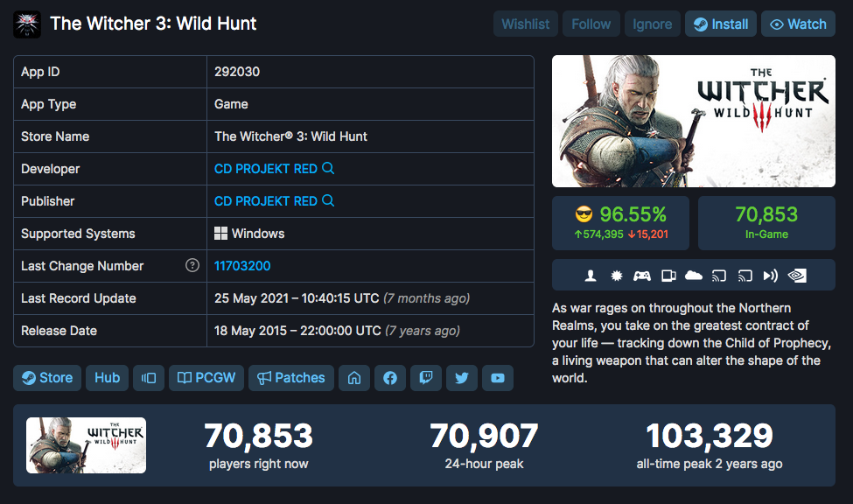Click the sunglasses emoji rating icon

point(584,214)
